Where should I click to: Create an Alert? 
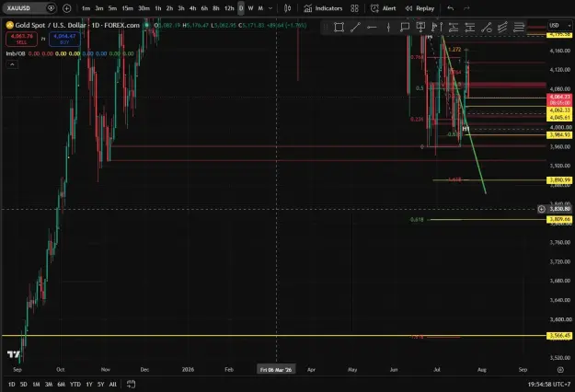(384, 8)
